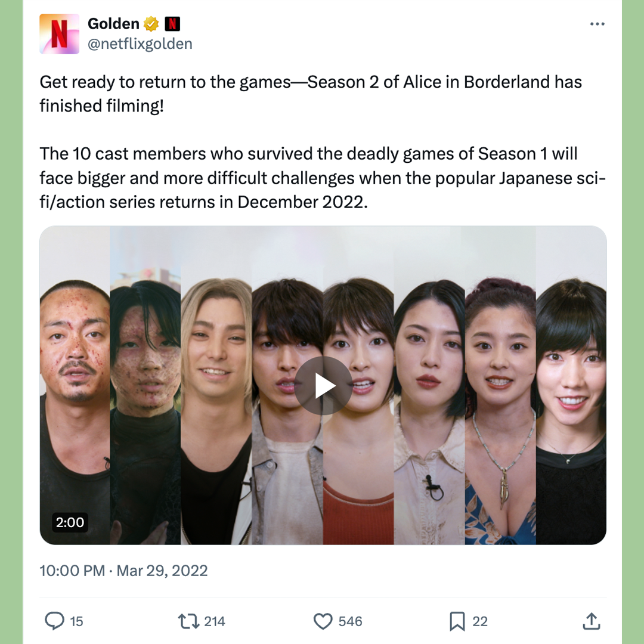Click the retweet arrows icon

click(x=188, y=621)
